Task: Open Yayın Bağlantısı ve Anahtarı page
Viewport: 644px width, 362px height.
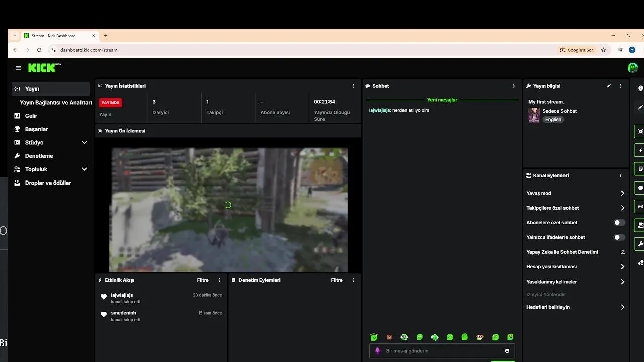Action: [x=55, y=103]
